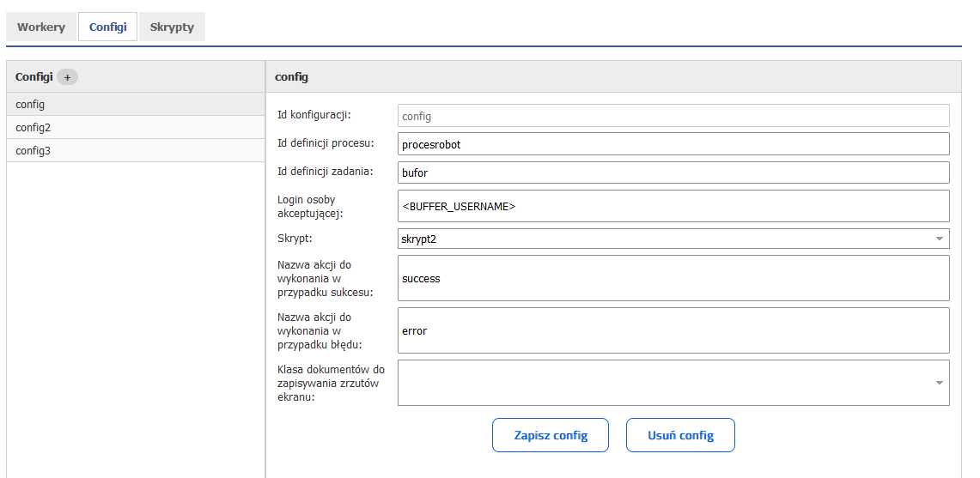Click the Klasa dokumentów combo field

pyautogui.click(x=673, y=383)
